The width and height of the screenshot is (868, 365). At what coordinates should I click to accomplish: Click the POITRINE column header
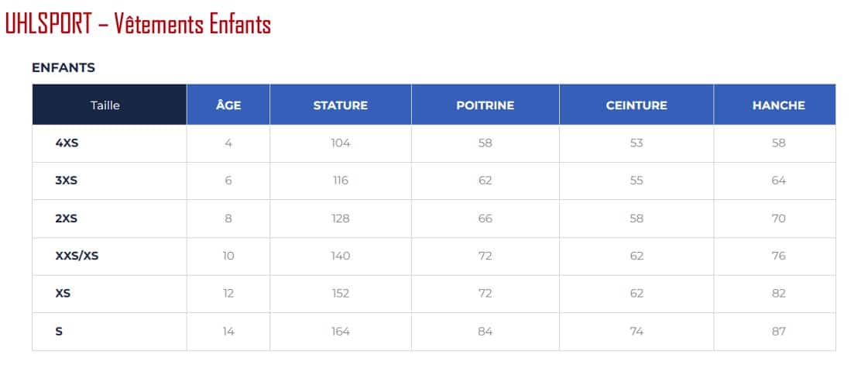click(x=485, y=105)
